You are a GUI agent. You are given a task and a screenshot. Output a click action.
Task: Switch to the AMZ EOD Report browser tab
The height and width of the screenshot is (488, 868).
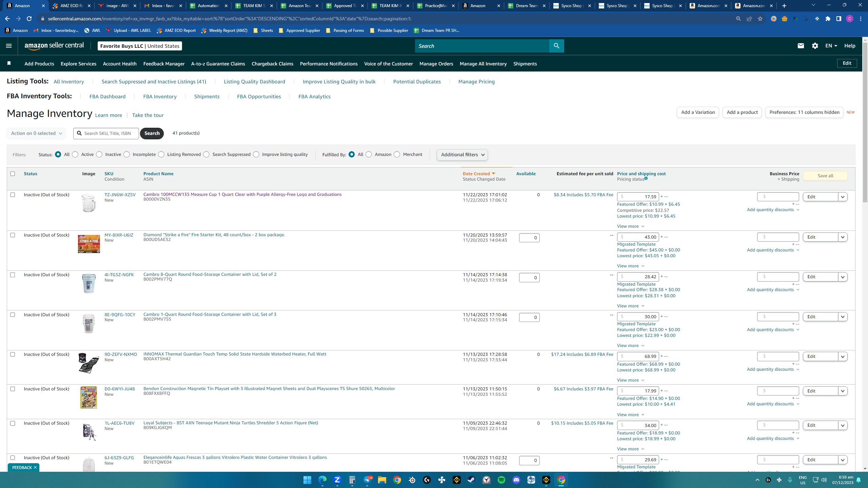point(72,6)
